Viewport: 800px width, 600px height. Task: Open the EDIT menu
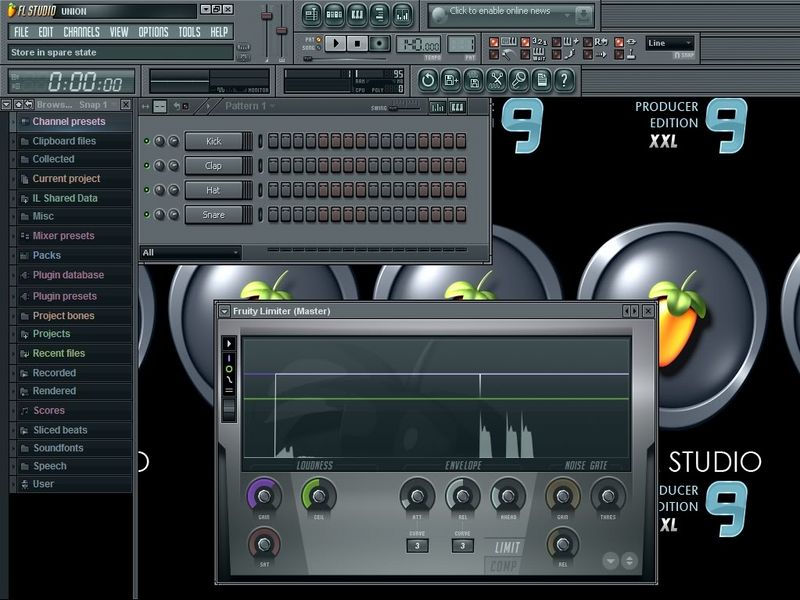(45, 32)
